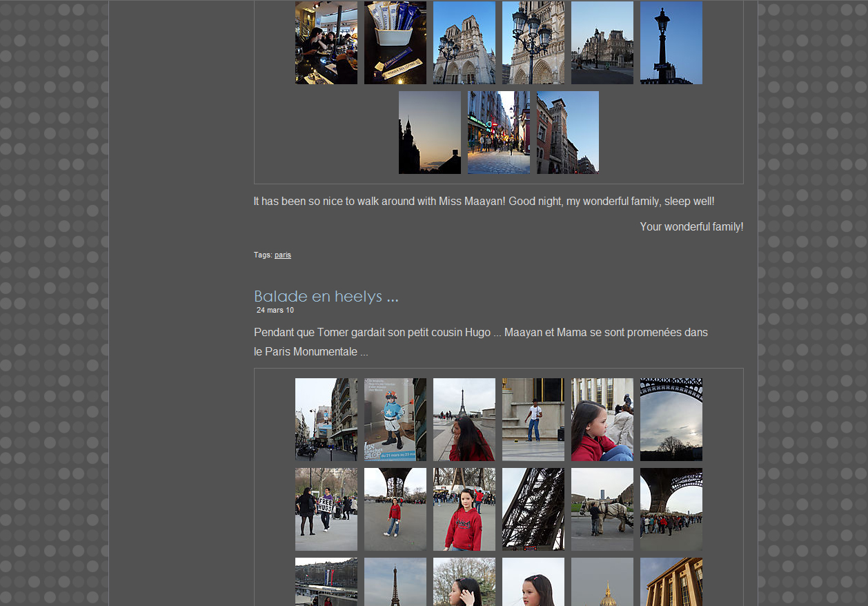
Task: Select the lone lamp post silhouette photo
Action: pyautogui.click(x=671, y=43)
